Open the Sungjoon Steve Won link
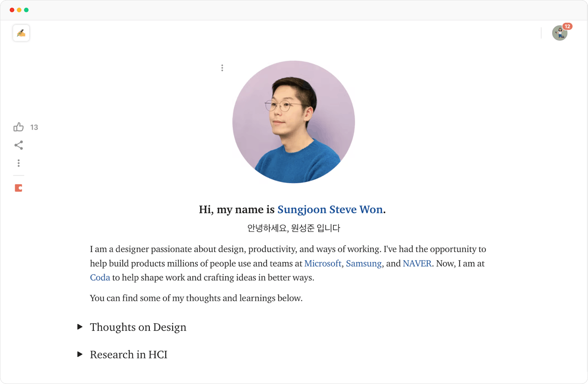588x384 pixels. pyautogui.click(x=330, y=210)
